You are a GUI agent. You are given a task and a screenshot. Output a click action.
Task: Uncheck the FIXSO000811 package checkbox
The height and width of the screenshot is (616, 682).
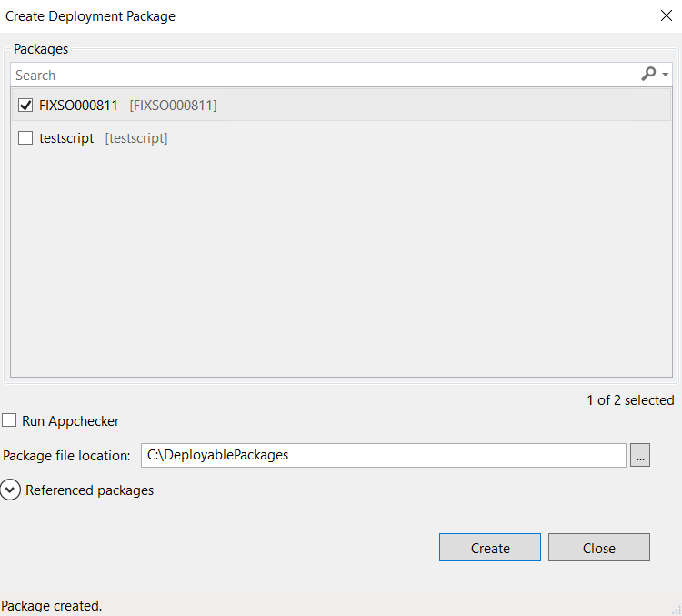(25, 105)
